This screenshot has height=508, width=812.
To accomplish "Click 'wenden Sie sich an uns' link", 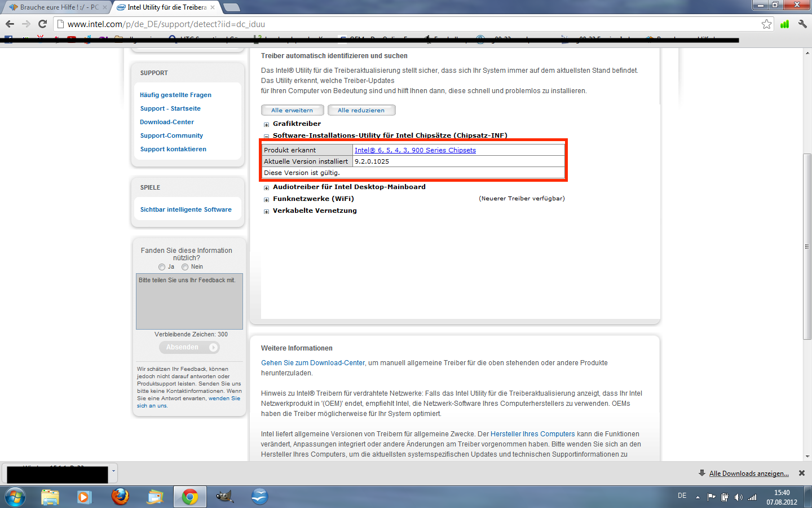I will coord(224,398).
